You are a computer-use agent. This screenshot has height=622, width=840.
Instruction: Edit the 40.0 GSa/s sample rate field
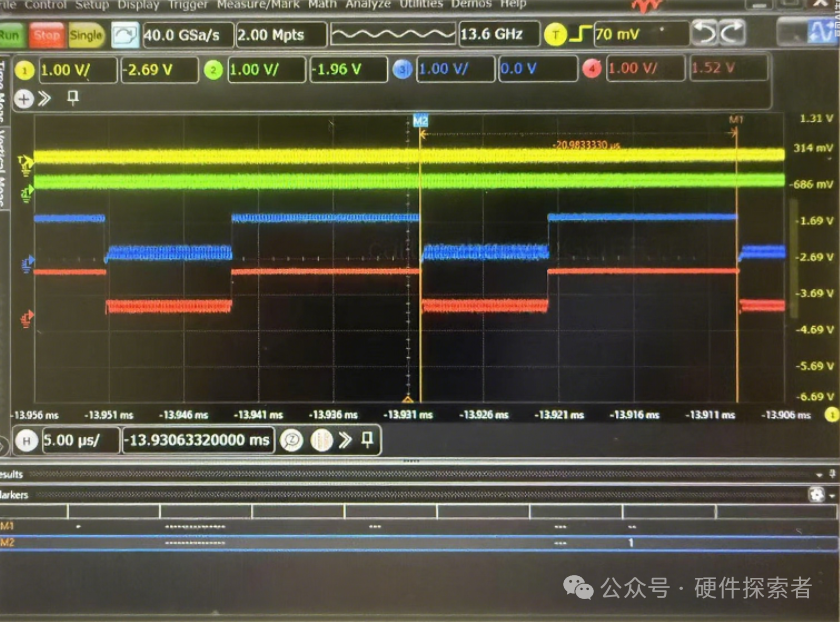[x=188, y=35]
